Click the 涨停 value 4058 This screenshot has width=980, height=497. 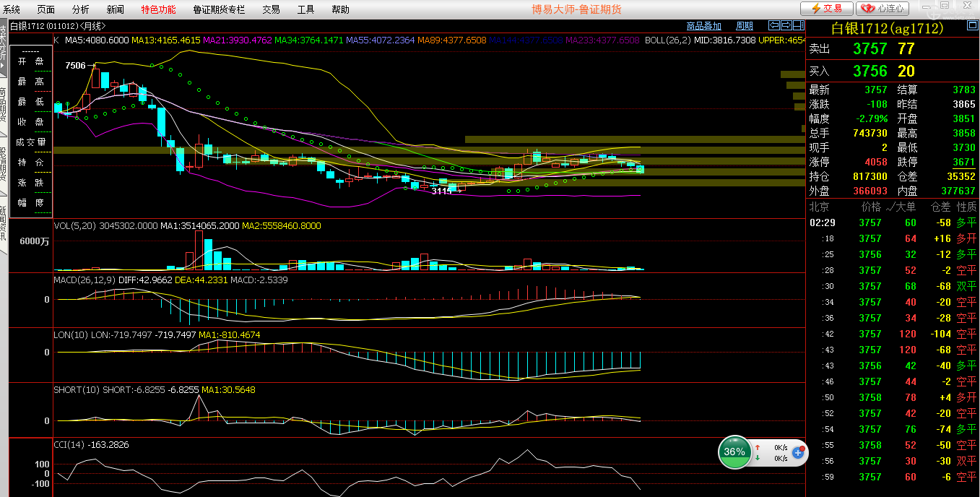875,162
